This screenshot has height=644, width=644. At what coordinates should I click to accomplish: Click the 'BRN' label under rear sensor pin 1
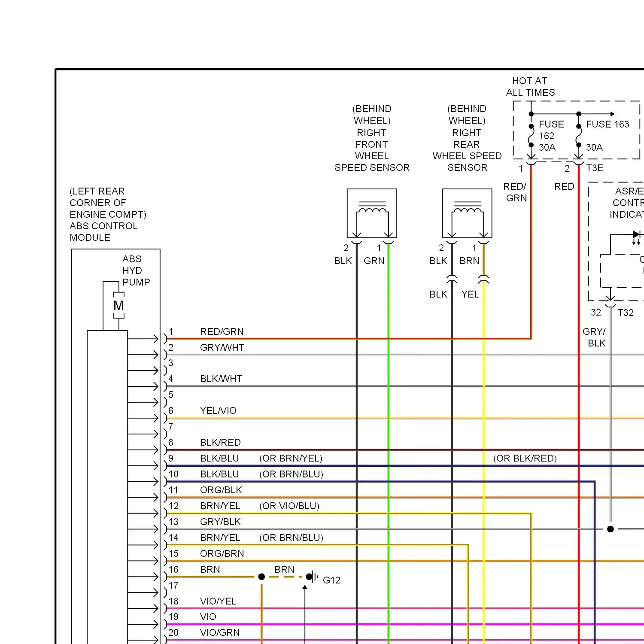[469, 261]
